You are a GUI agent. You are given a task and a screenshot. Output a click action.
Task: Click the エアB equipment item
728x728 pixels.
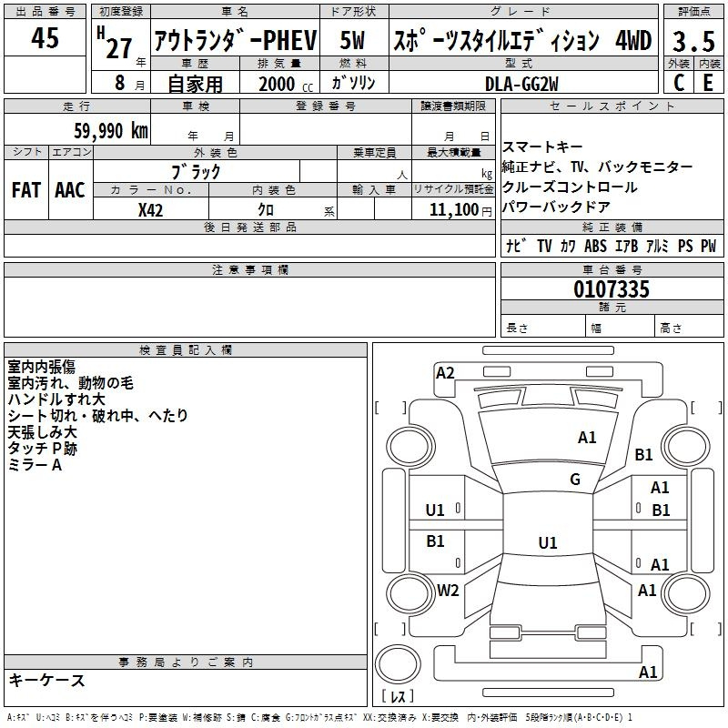tap(626, 246)
